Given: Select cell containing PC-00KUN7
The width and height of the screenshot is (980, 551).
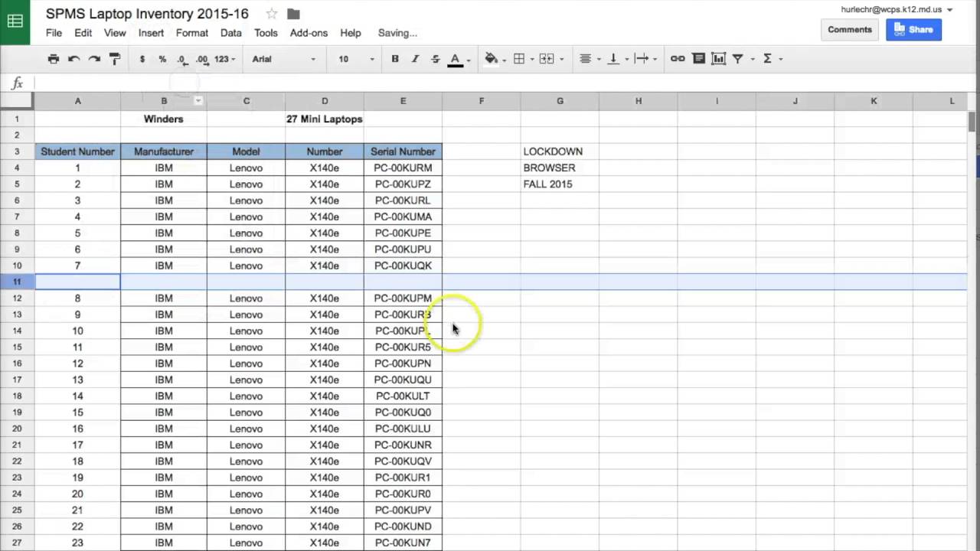Looking at the screenshot, I should (x=403, y=543).
